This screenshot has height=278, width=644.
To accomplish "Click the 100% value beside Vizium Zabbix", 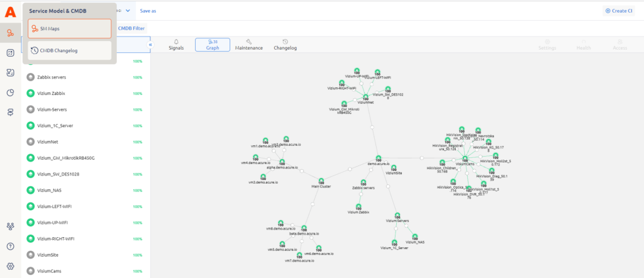I will [x=138, y=94].
